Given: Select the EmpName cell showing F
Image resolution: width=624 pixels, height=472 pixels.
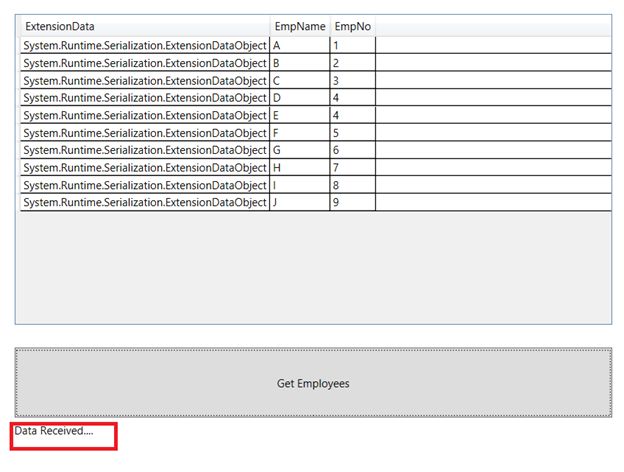Looking at the screenshot, I should [300, 133].
